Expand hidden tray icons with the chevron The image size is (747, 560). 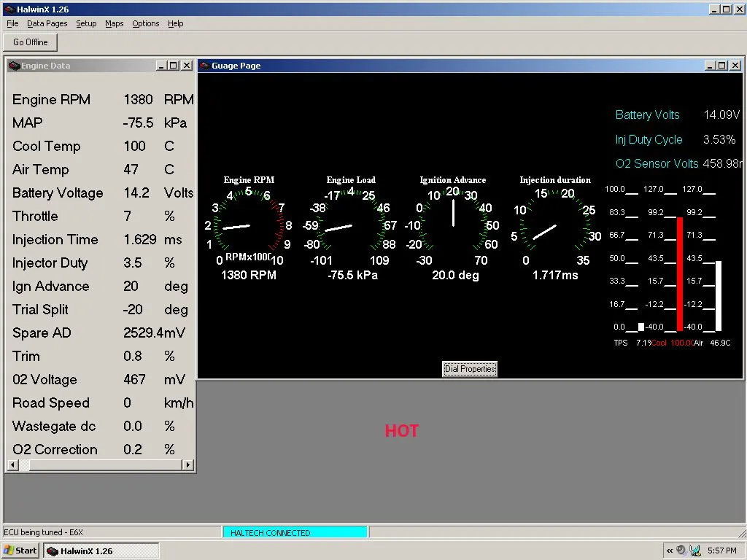click(x=669, y=551)
